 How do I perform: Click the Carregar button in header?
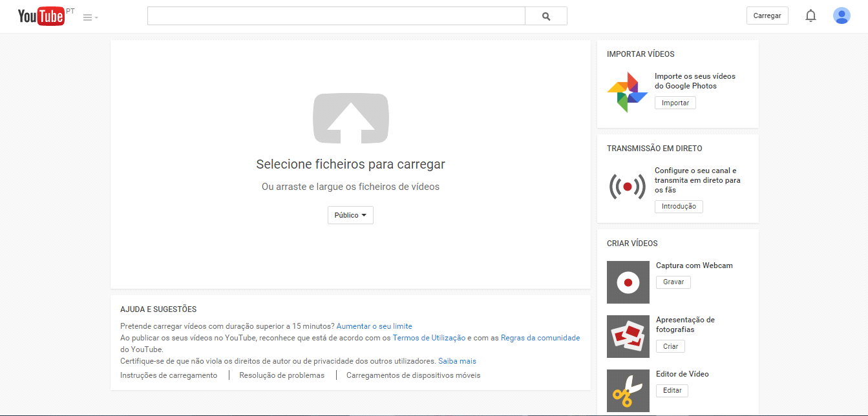(x=767, y=16)
